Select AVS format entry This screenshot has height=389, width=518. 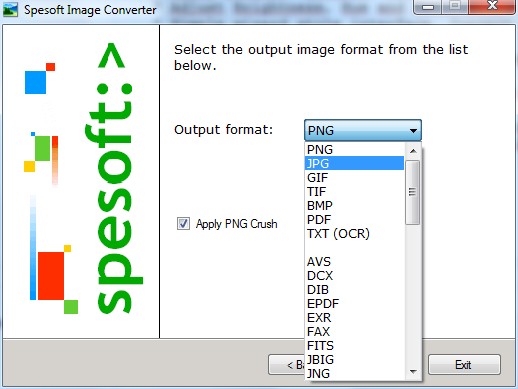tap(355, 261)
